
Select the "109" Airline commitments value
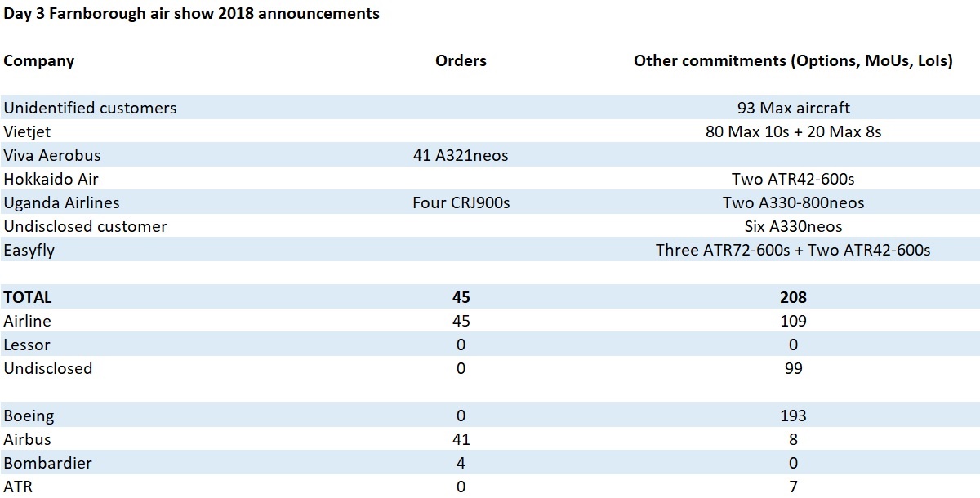click(793, 321)
